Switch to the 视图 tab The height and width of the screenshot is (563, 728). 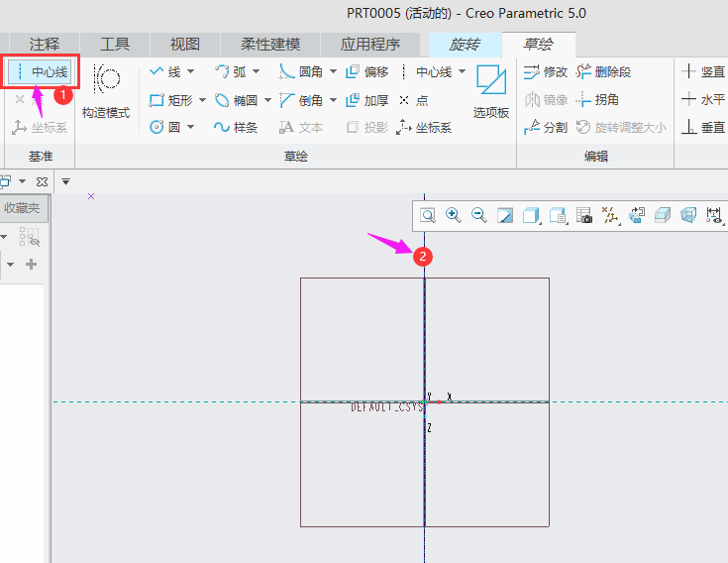click(x=184, y=45)
